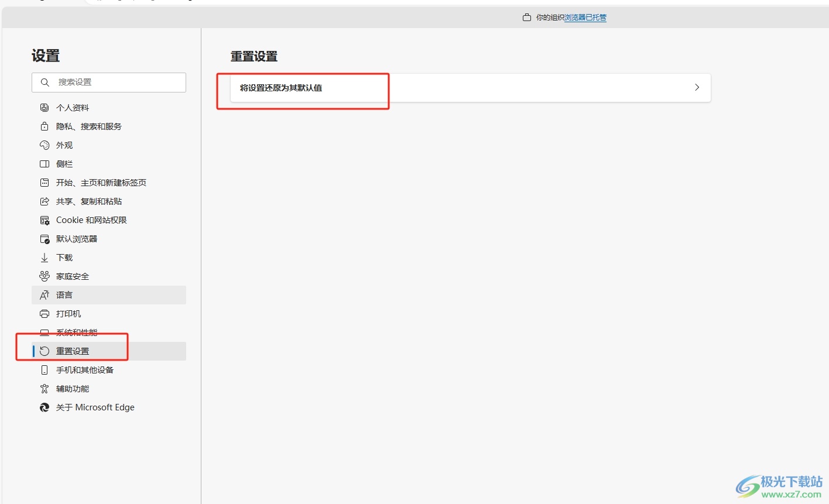Click the download arrow icon for 下载
829x504 pixels.
coord(44,258)
